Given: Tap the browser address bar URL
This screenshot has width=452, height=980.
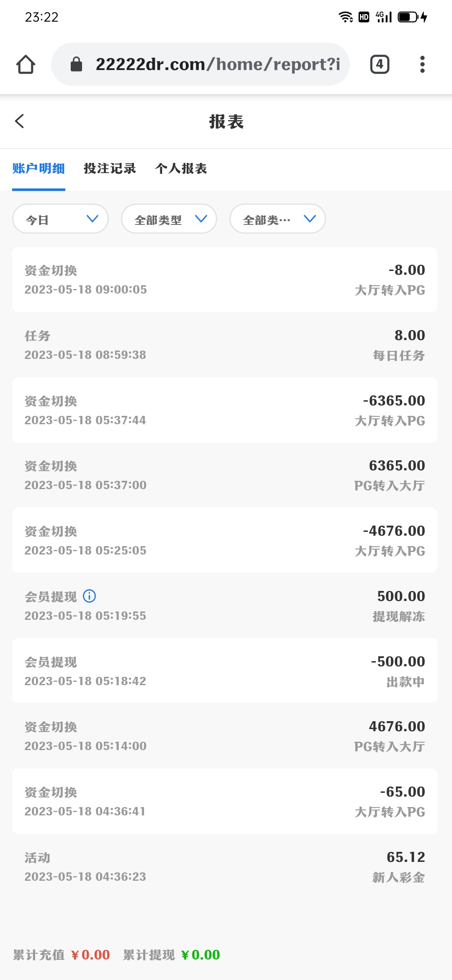Looking at the screenshot, I should [x=218, y=64].
